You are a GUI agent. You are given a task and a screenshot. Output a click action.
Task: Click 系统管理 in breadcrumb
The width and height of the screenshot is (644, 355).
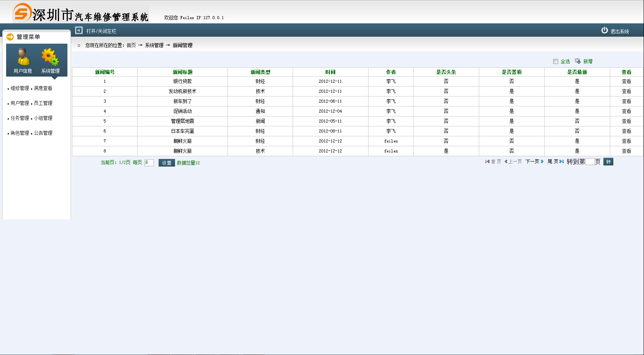point(154,45)
